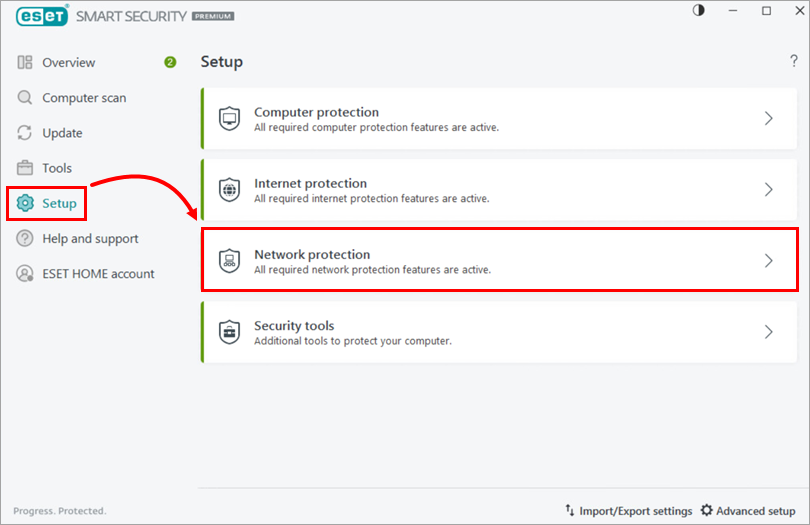The width and height of the screenshot is (810, 525).
Task: Click the ESET HOME account person icon
Action: (x=25, y=274)
